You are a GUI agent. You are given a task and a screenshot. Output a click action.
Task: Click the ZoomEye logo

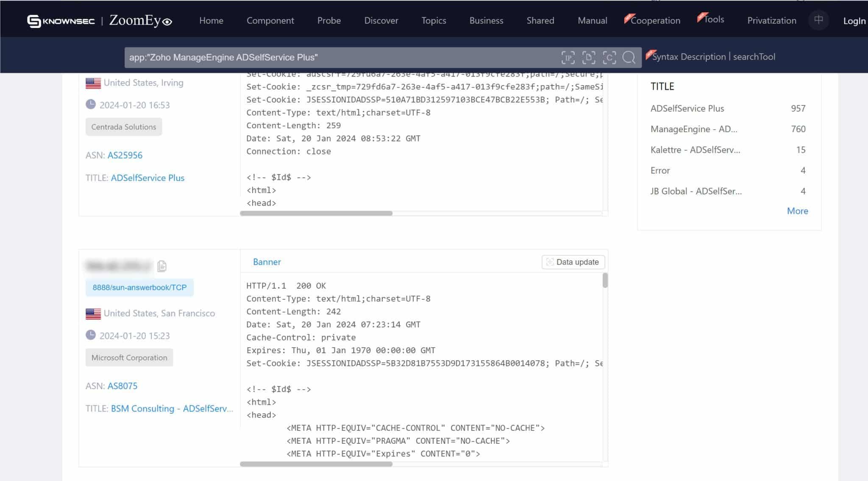[140, 20]
